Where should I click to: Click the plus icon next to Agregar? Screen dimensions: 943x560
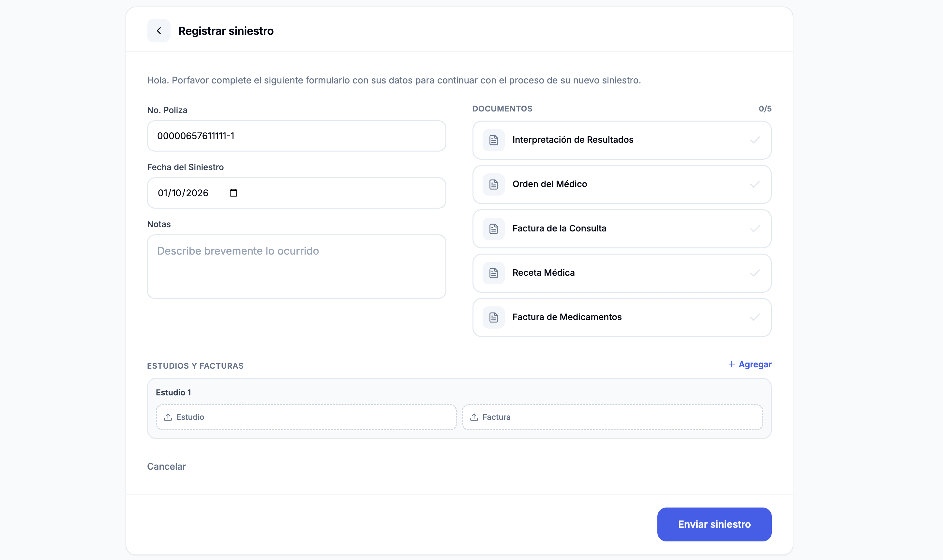[x=732, y=364]
